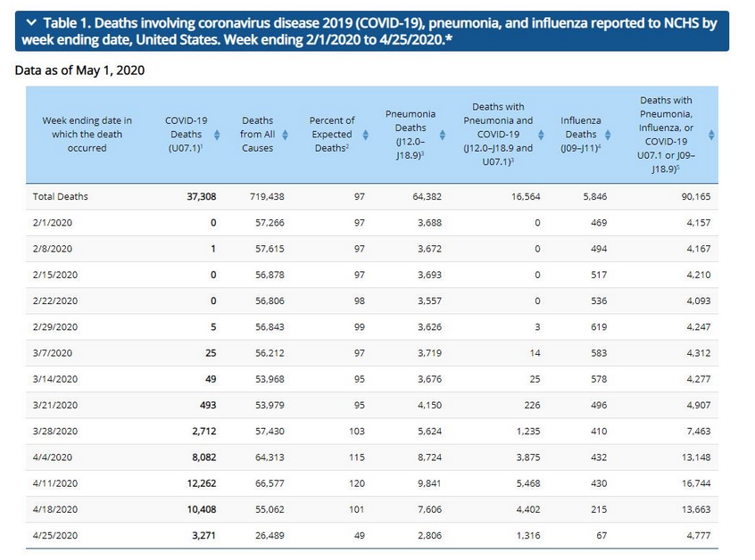Select the 64,382 pneumonia deaths total
This screenshot has height=560, width=755.
(427, 196)
